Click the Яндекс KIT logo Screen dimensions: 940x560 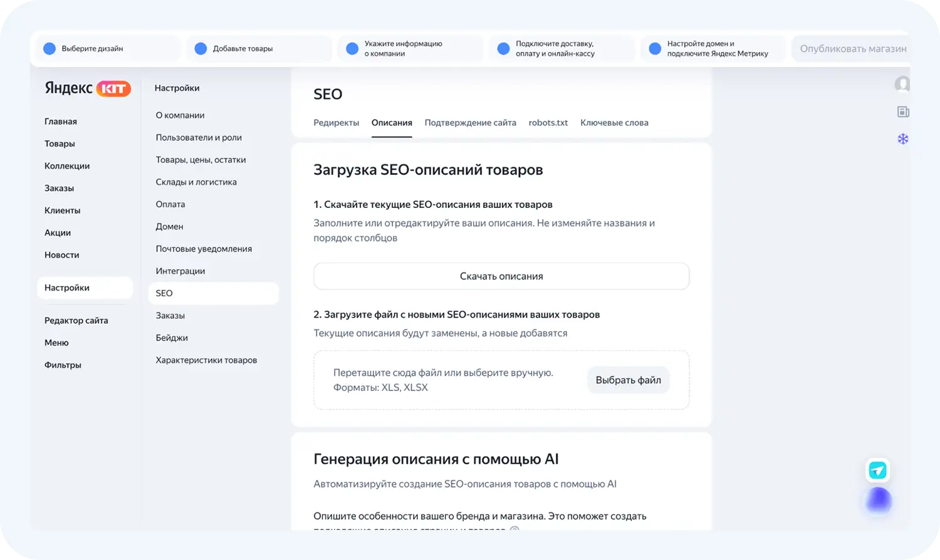click(88, 88)
